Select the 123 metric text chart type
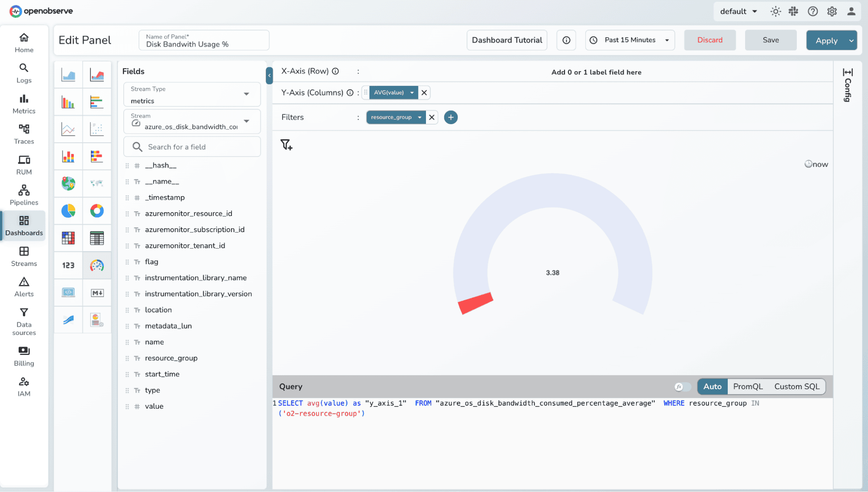 [x=68, y=265]
